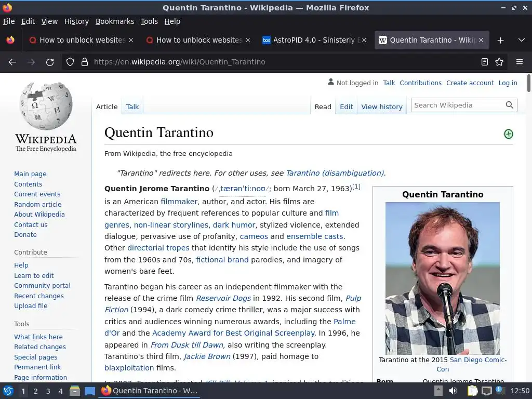Click the Firefox taskbar window button
Viewport: 532px width, 399px height.
[149, 391]
